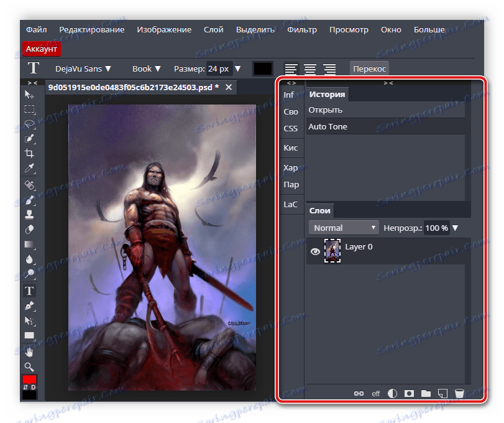The width and height of the screenshot is (504, 423).
Task: Click the Перекос button
Action: click(x=370, y=69)
